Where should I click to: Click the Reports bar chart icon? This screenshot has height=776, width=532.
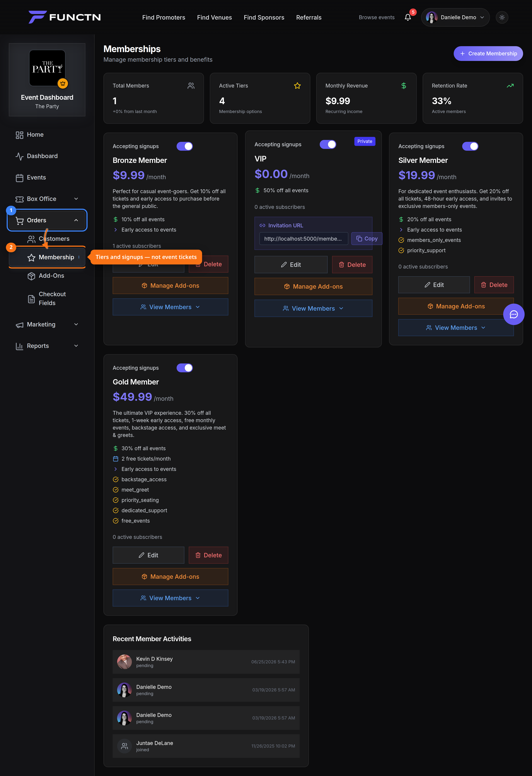(19, 346)
